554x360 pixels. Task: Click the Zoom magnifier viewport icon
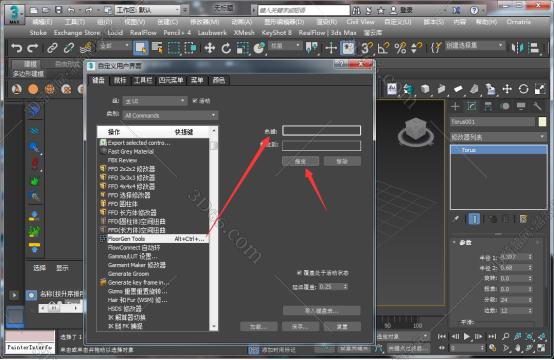pos(506,336)
